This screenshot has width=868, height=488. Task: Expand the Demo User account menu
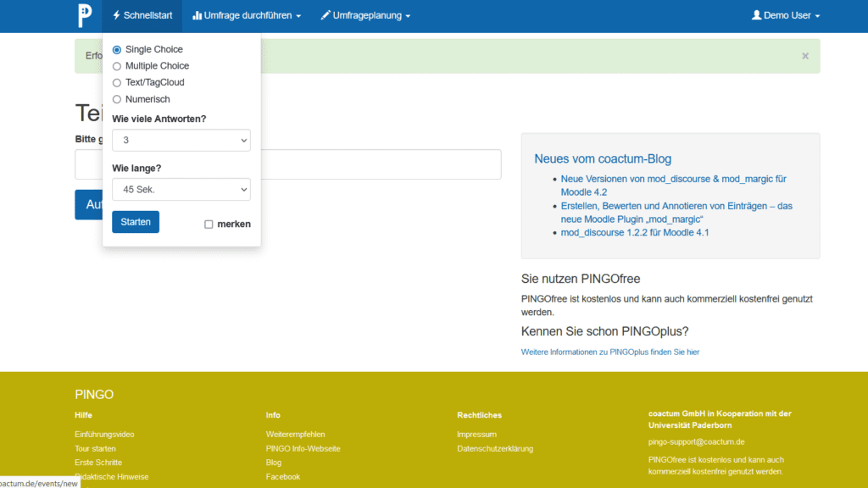click(x=784, y=14)
